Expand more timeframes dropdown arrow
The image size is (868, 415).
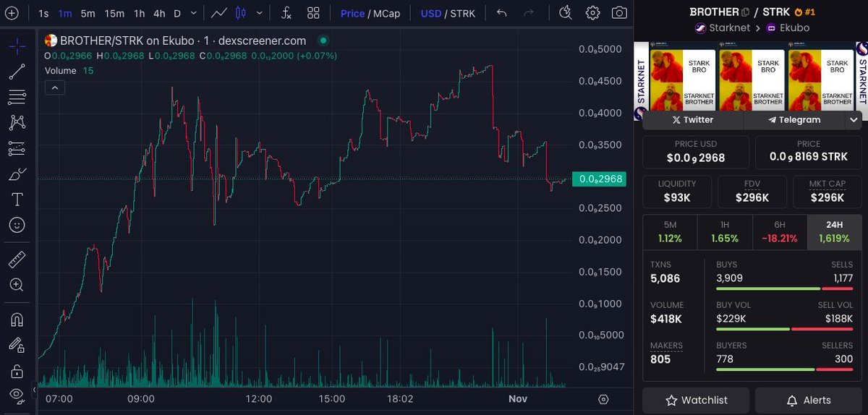click(x=194, y=13)
